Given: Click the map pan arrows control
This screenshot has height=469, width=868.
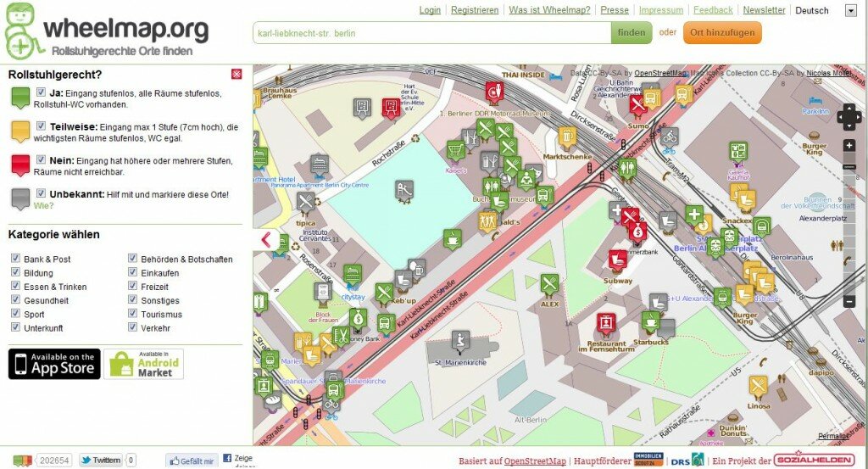Looking at the screenshot, I should tap(849, 117).
